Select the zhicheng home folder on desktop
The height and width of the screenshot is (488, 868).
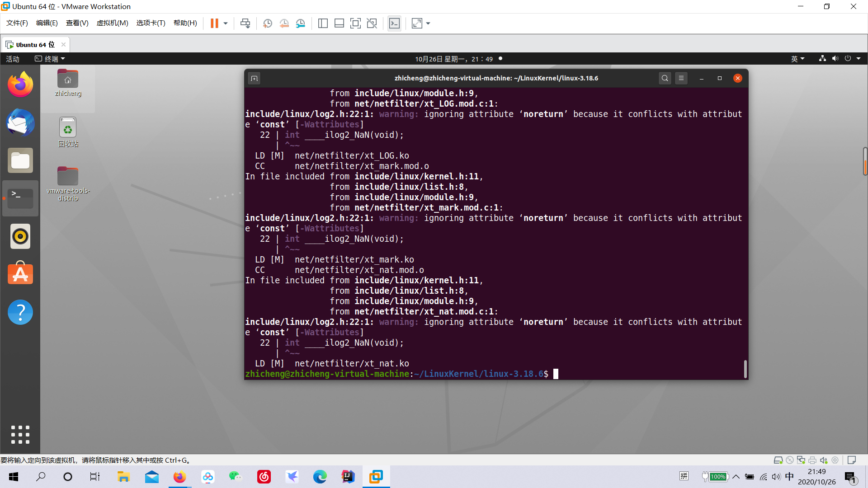point(68,83)
